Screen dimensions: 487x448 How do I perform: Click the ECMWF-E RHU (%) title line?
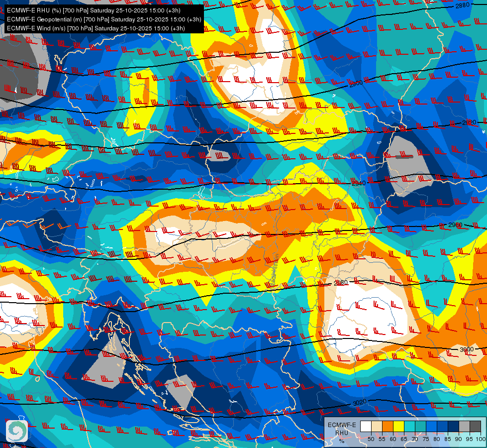pyautogui.click(x=94, y=10)
